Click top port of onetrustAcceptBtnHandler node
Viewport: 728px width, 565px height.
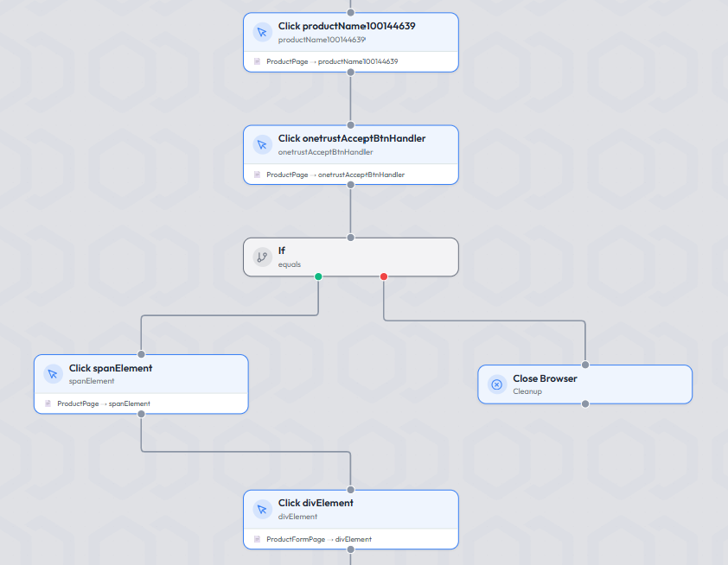(x=350, y=124)
